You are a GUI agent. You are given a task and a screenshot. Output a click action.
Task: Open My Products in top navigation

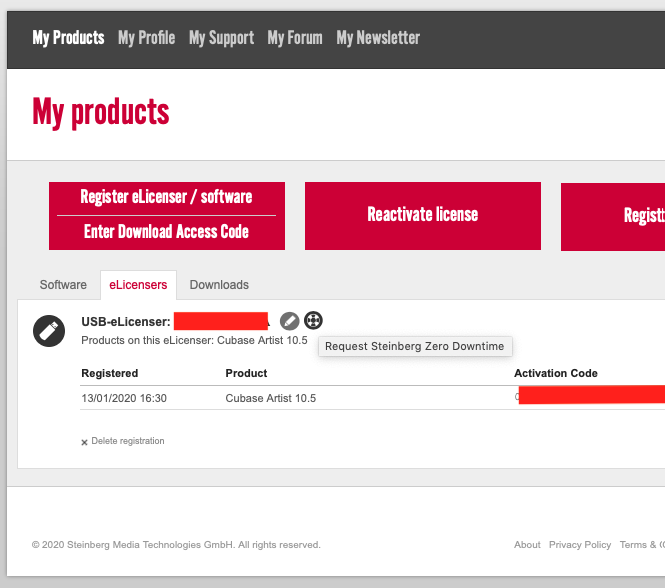coord(68,38)
